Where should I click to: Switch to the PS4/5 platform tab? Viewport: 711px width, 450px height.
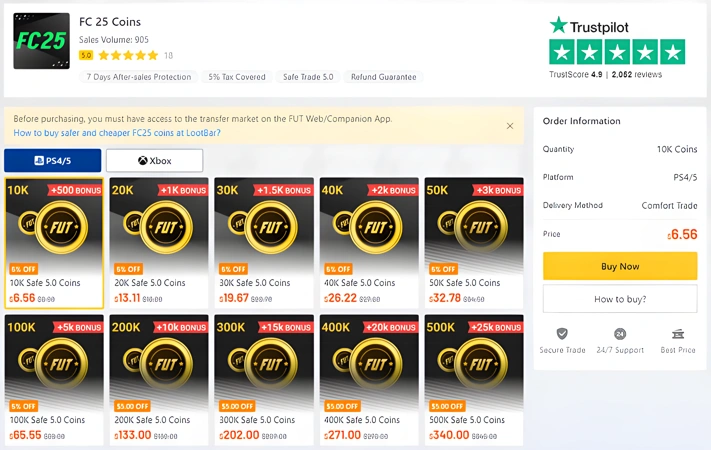tap(53, 160)
